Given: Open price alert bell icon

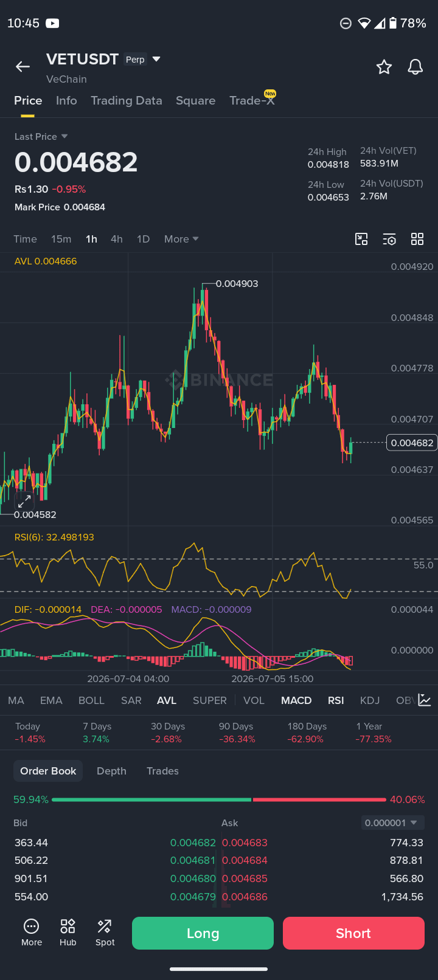Looking at the screenshot, I should click(x=415, y=67).
